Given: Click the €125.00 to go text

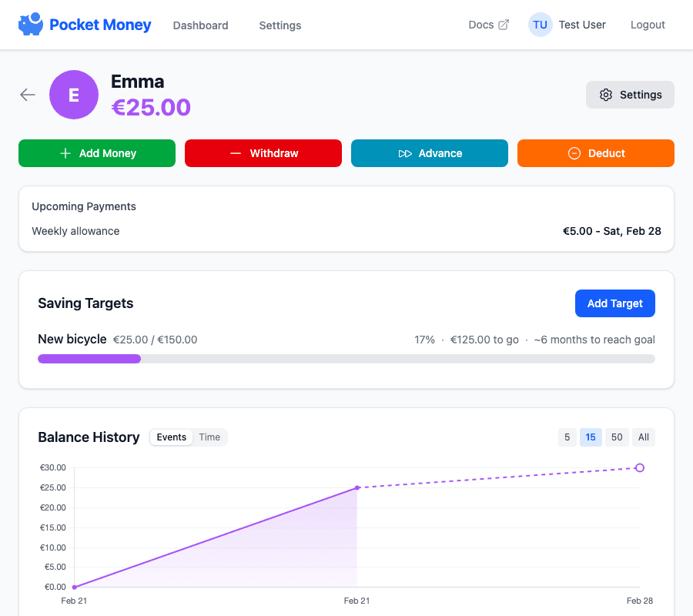Looking at the screenshot, I should (x=484, y=340).
